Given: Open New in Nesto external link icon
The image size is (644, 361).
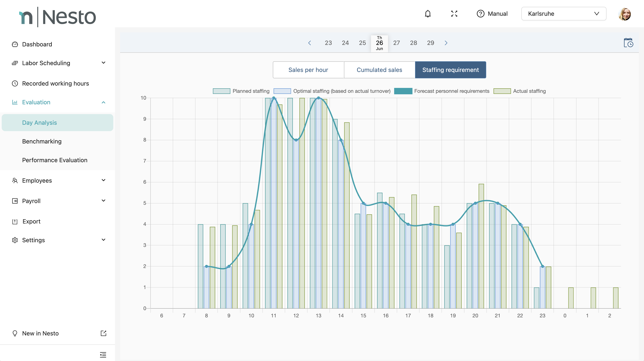Looking at the screenshot, I should tap(103, 333).
